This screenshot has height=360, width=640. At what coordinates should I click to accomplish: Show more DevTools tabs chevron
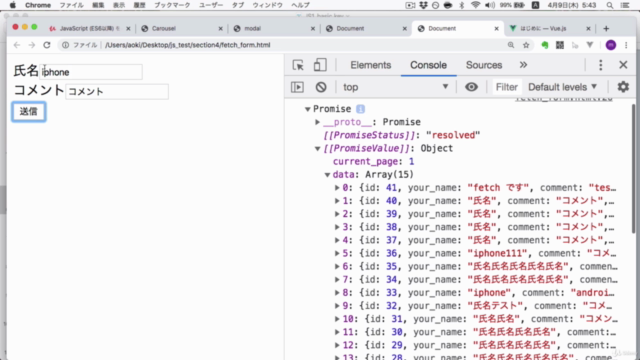[523, 65]
